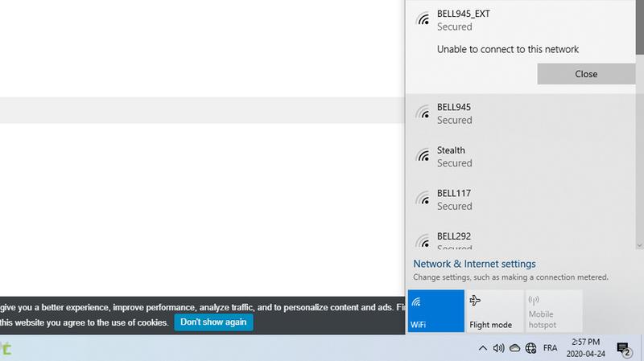Click the OneDrive cloud tray icon
The width and height of the screenshot is (644, 361).
click(x=514, y=348)
